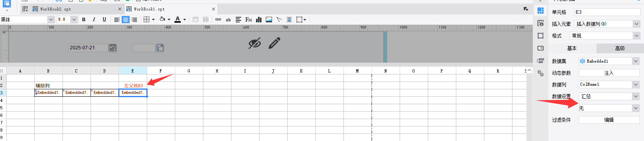Viewport: 644px width, 141px height.
Task: Select the 高级 tab
Action: pyautogui.click(x=620, y=48)
